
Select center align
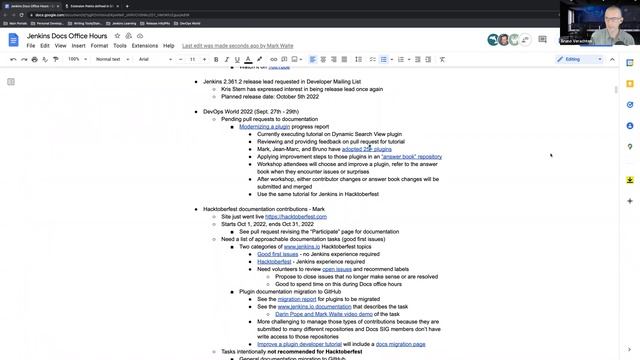323,60
